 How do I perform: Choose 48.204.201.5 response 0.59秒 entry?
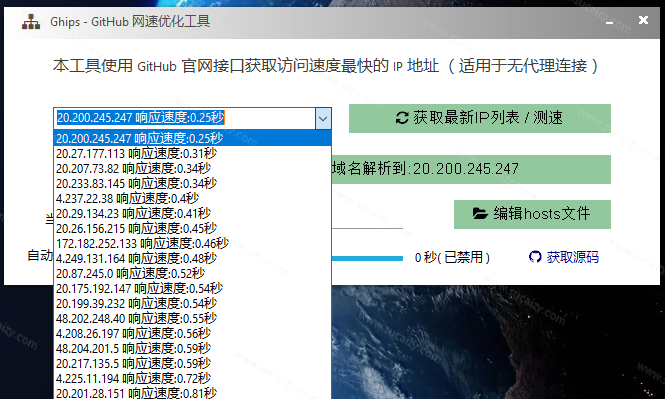pos(192,349)
